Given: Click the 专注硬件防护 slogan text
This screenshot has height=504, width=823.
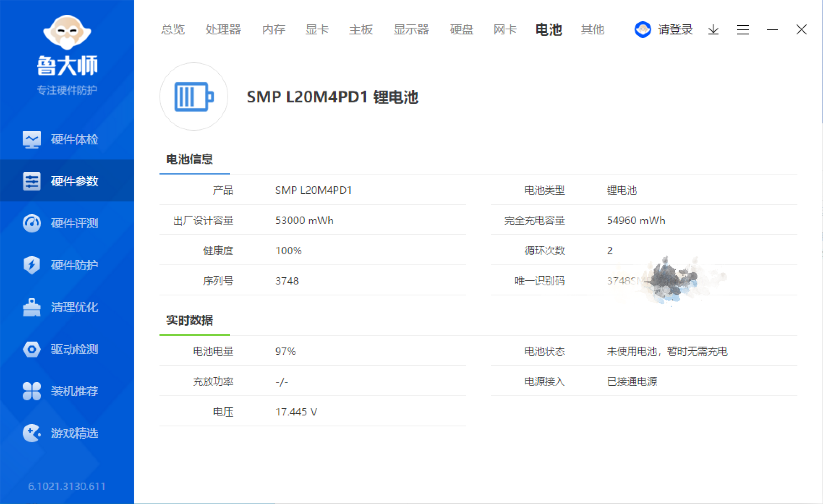Looking at the screenshot, I should (x=67, y=90).
